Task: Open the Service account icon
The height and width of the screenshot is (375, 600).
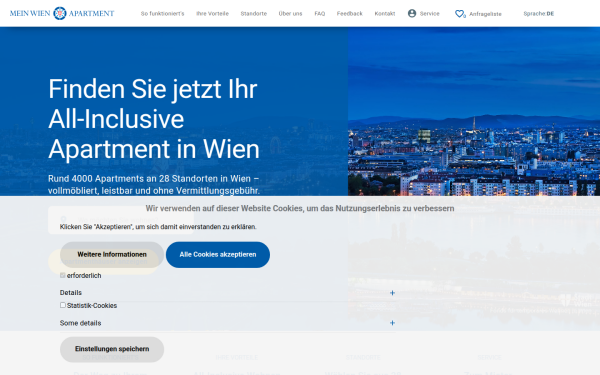Action: coord(412,13)
